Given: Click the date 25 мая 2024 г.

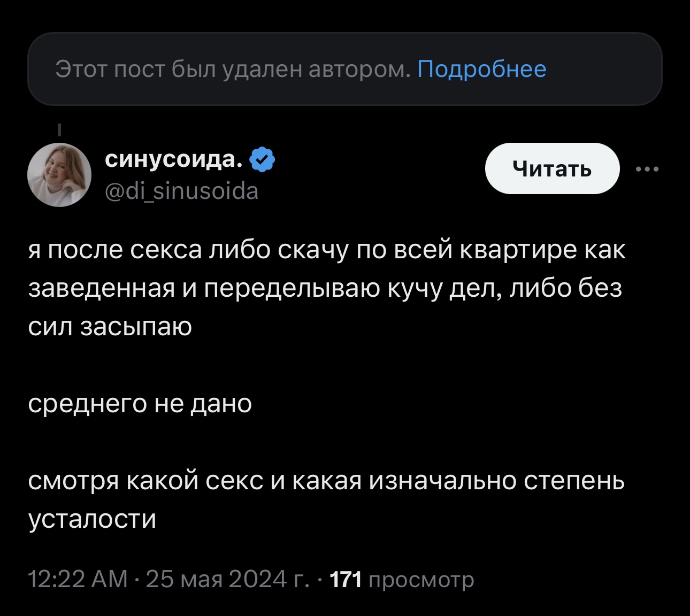Looking at the screenshot, I should pyautogui.click(x=227, y=579).
